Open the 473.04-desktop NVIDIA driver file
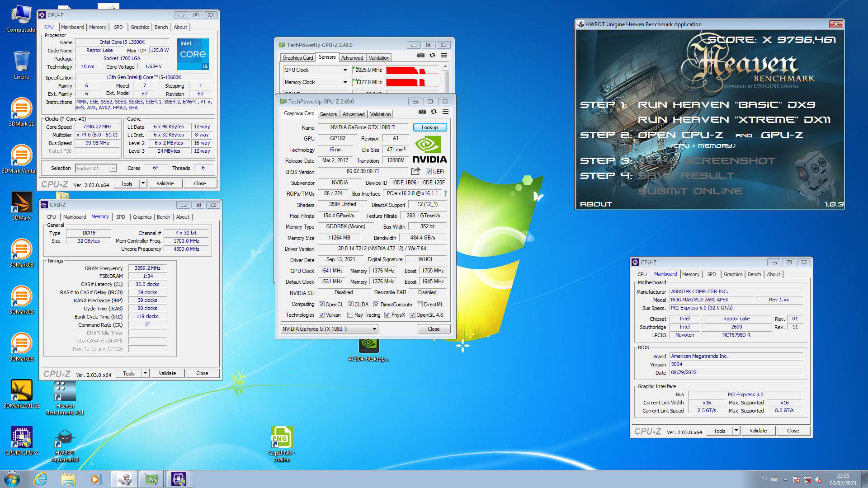This screenshot has height=488, width=868. coord(368,350)
